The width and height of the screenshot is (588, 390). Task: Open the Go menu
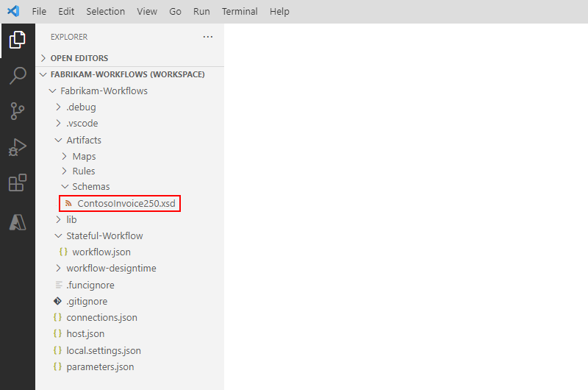tap(175, 12)
